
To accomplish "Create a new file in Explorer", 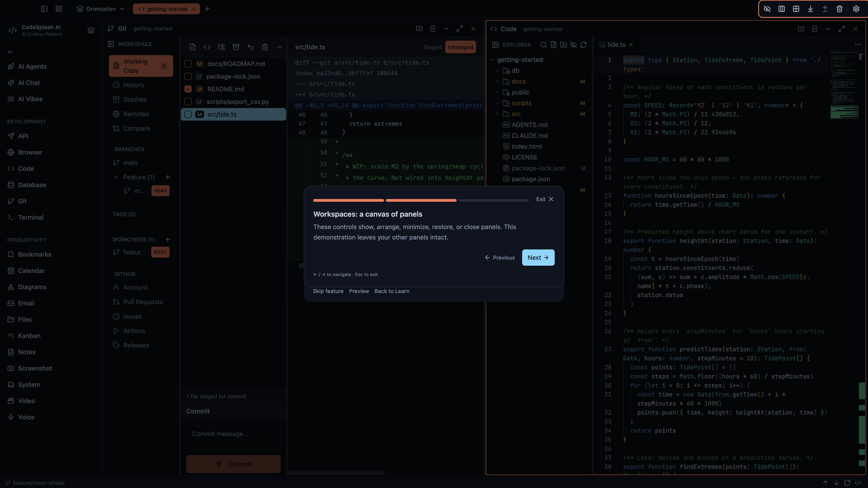I will pyautogui.click(x=553, y=45).
